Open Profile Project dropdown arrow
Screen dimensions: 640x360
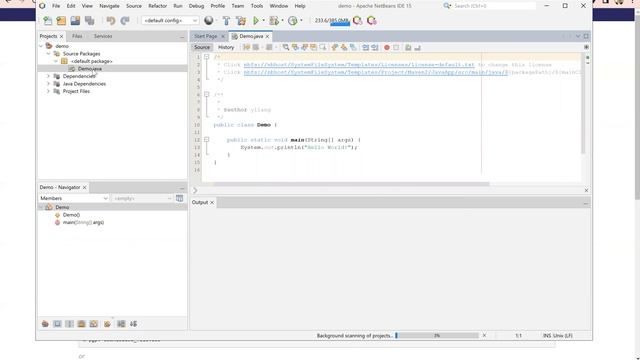(x=301, y=20)
